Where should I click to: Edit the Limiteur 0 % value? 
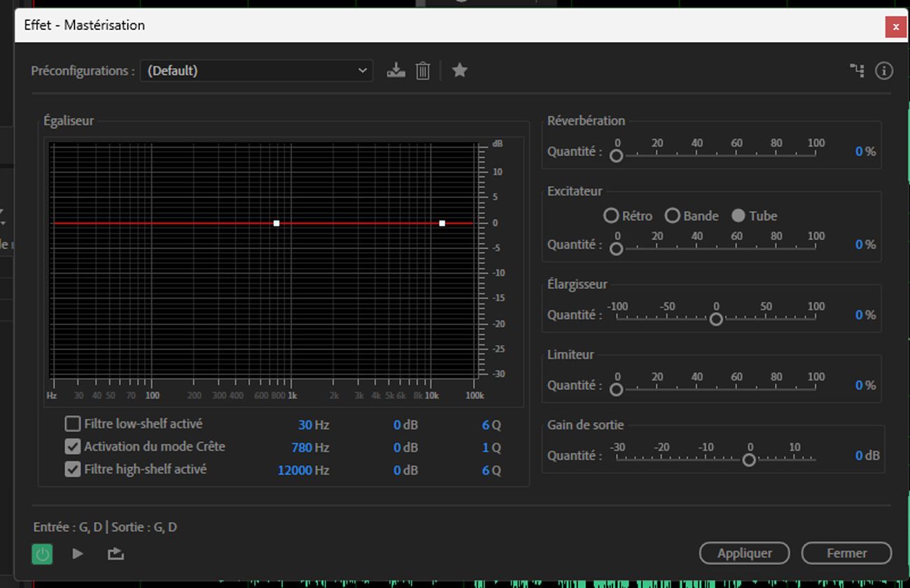[859, 385]
